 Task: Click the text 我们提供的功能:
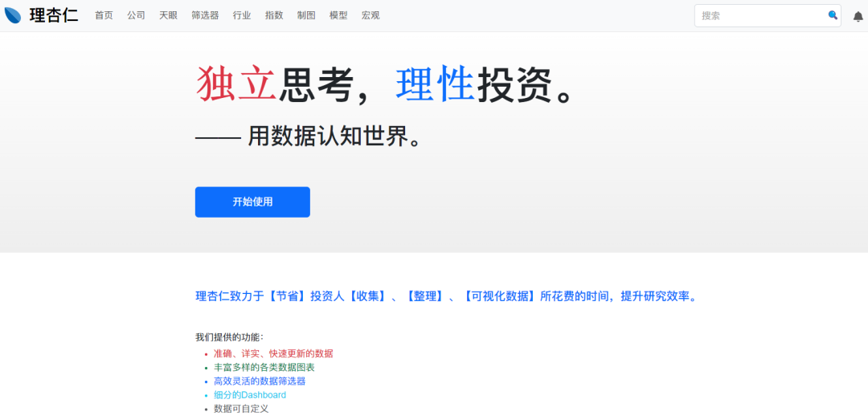pos(230,337)
